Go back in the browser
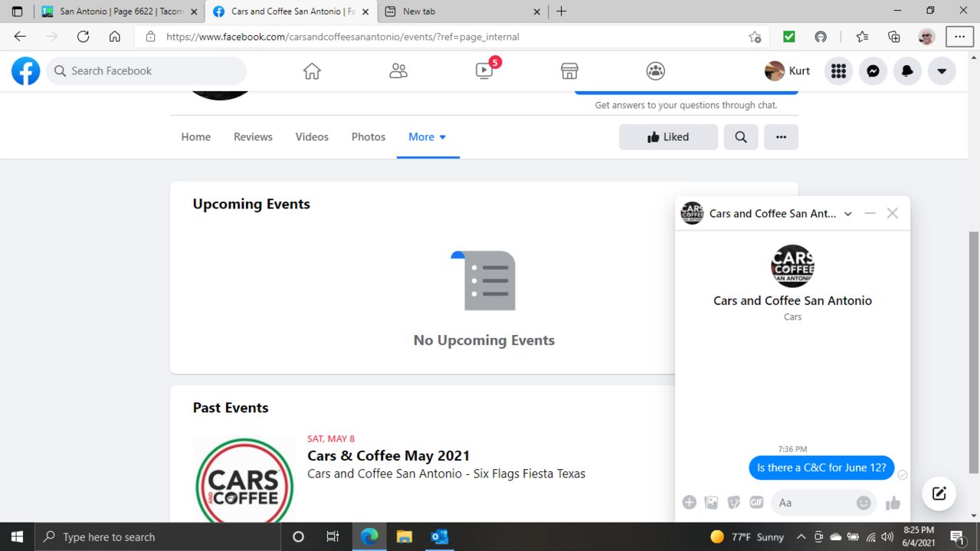The width and height of the screenshot is (980, 551). click(20, 37)
